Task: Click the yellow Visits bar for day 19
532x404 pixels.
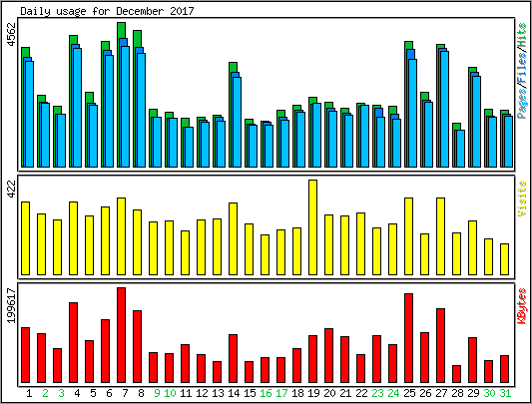Action: point(312,227)
